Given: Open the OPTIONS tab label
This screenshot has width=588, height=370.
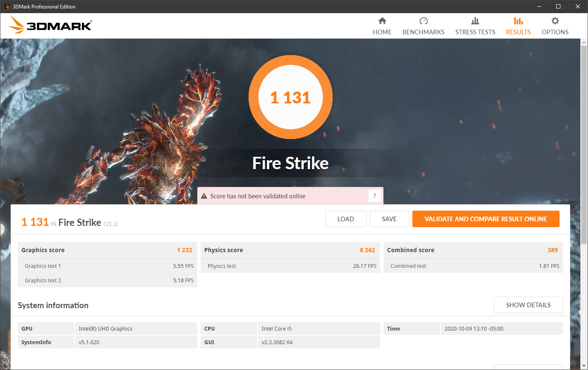Looking at the screenshot, I should 555,32.
